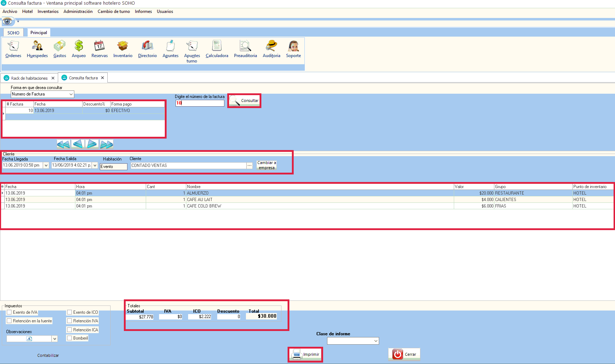
Task: Check the Retención ICA option
Action: [70, 330]
